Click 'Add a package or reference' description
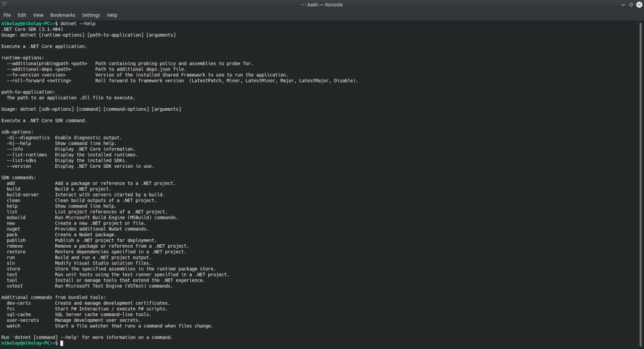 [x=115, y=183]
